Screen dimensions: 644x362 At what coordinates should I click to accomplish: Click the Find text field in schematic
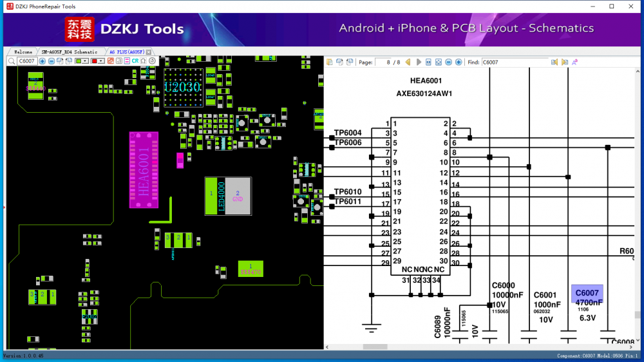[x=514, y=62]
